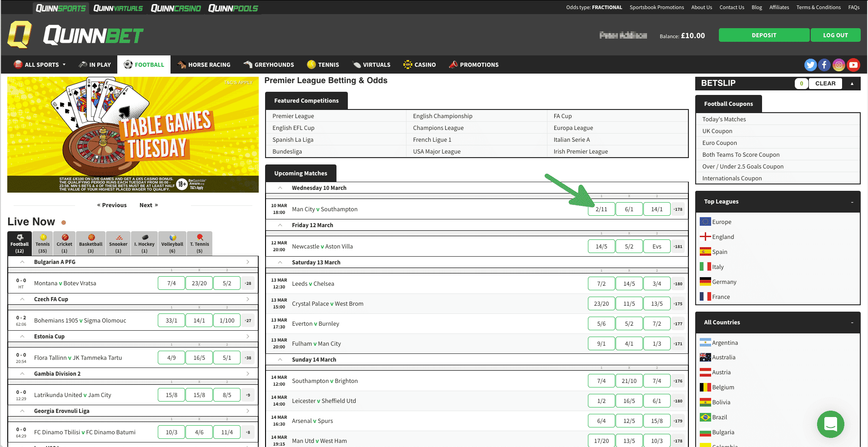Open Horse Racing navigation tab

coord(204,65)
